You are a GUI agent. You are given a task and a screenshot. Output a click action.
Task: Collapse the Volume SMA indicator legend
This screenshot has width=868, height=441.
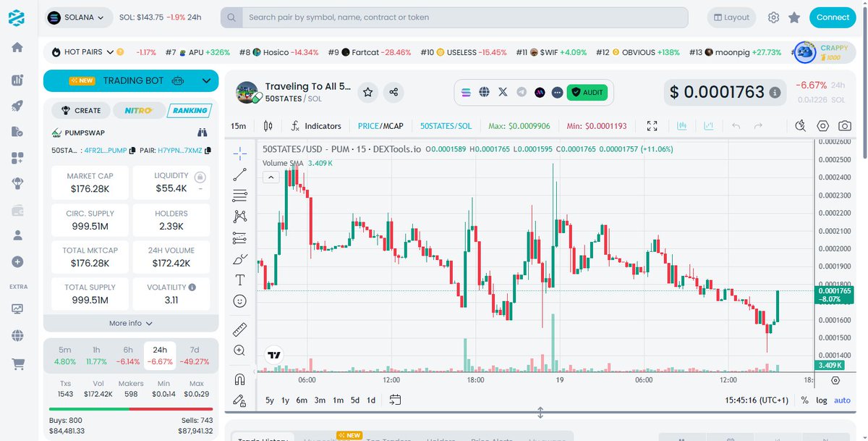point(271,177)
